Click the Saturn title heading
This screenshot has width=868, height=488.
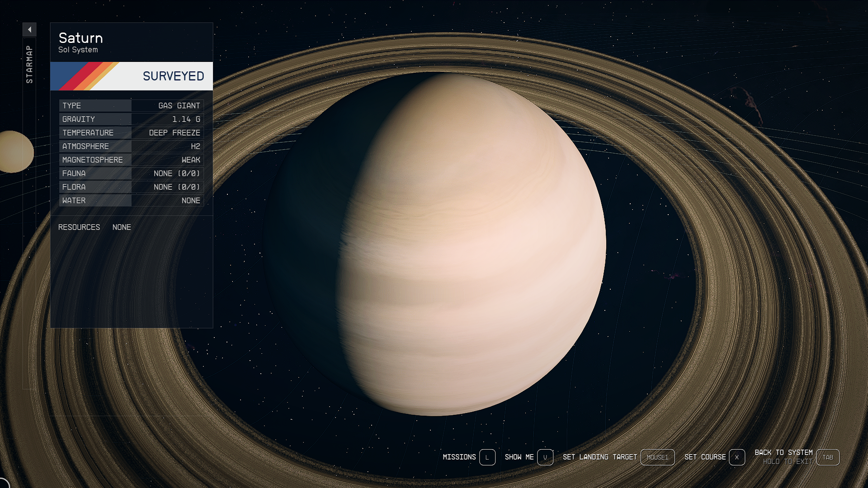click(x=80, y=38)
